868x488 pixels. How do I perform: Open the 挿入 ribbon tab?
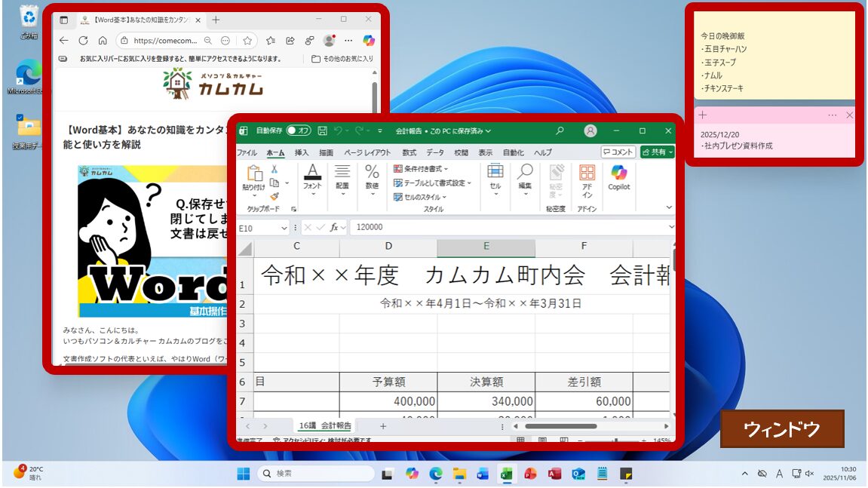(x=302, y=152)
